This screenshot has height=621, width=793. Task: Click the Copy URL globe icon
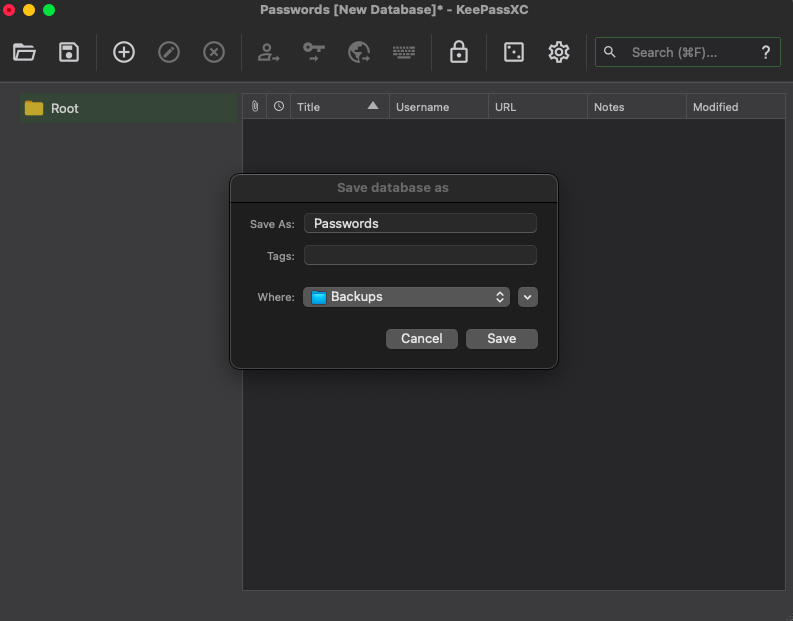click(x=359, y=52)
